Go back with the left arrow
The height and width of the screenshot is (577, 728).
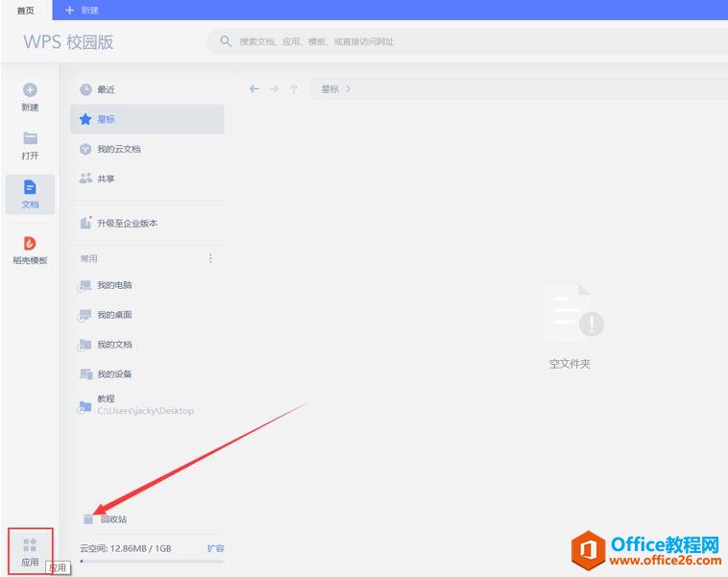pyautogui.click(x=254, y=88)
